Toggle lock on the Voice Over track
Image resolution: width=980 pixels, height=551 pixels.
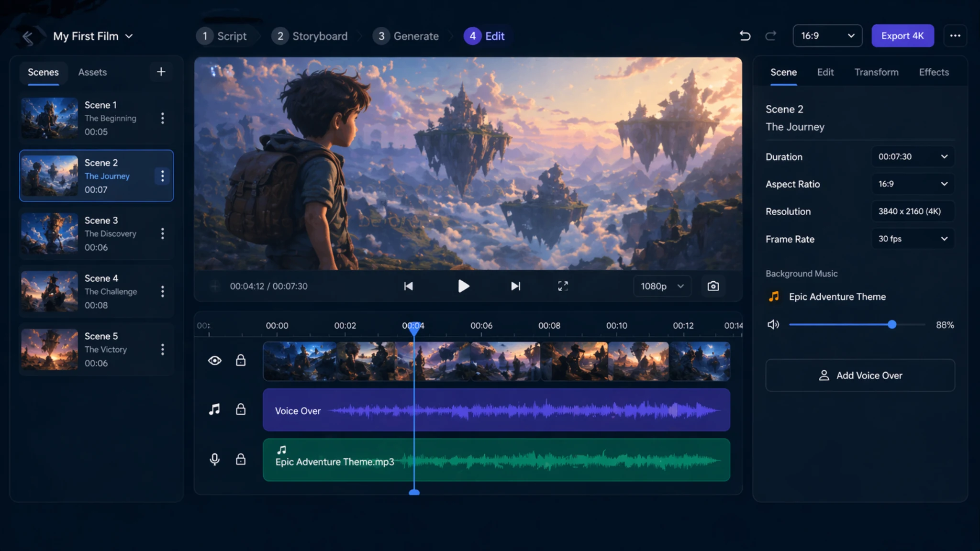click(x=241, y=409)
